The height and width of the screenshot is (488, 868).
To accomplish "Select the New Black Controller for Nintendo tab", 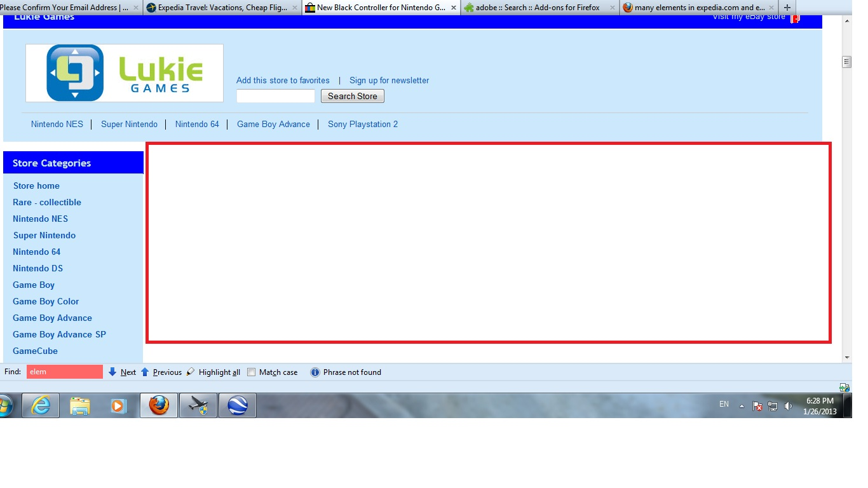I will point(381,8).
